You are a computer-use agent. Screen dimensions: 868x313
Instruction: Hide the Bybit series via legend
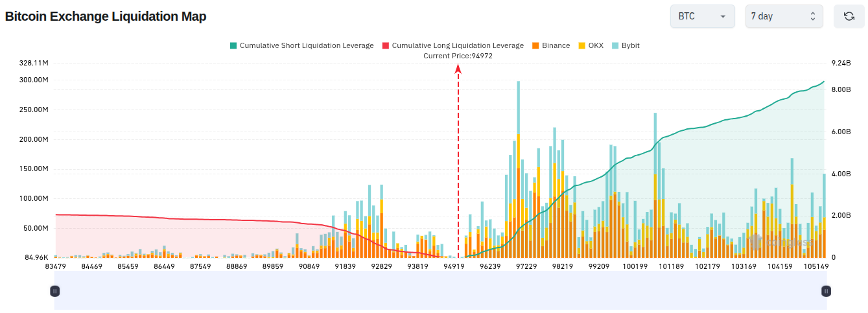click(x=626, y=45)
